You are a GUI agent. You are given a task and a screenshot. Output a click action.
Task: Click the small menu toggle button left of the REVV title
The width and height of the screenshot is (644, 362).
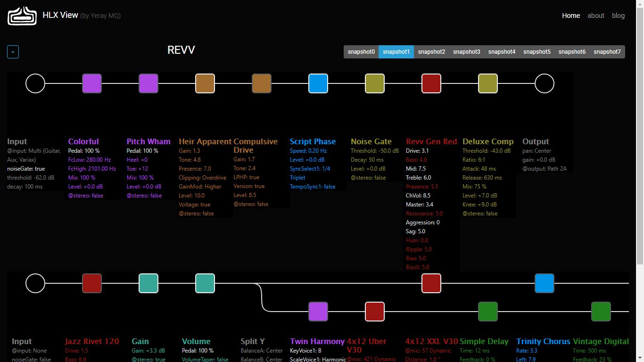(x=13, y=52)
